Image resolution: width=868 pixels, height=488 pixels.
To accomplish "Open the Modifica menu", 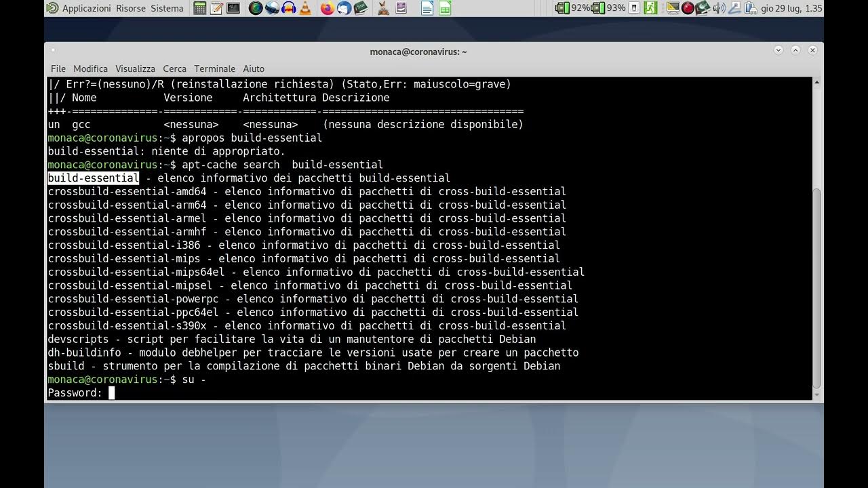I will 90,68.
